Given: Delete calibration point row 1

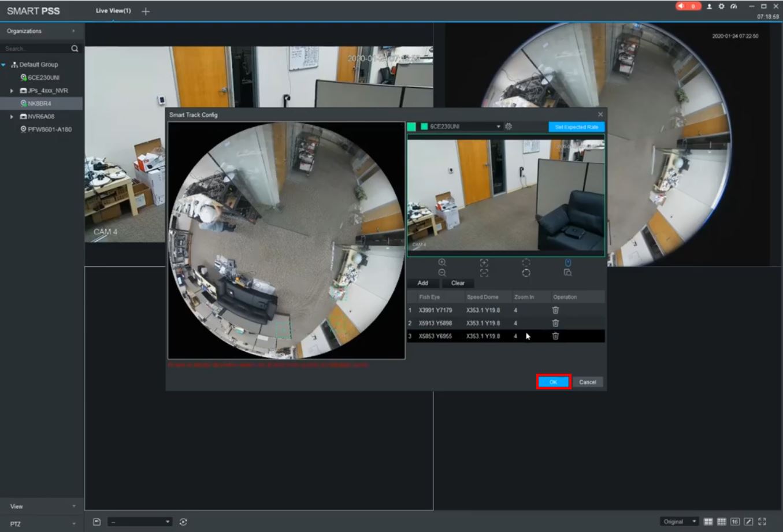Looking at the screenshot, I should click(555, 310).
